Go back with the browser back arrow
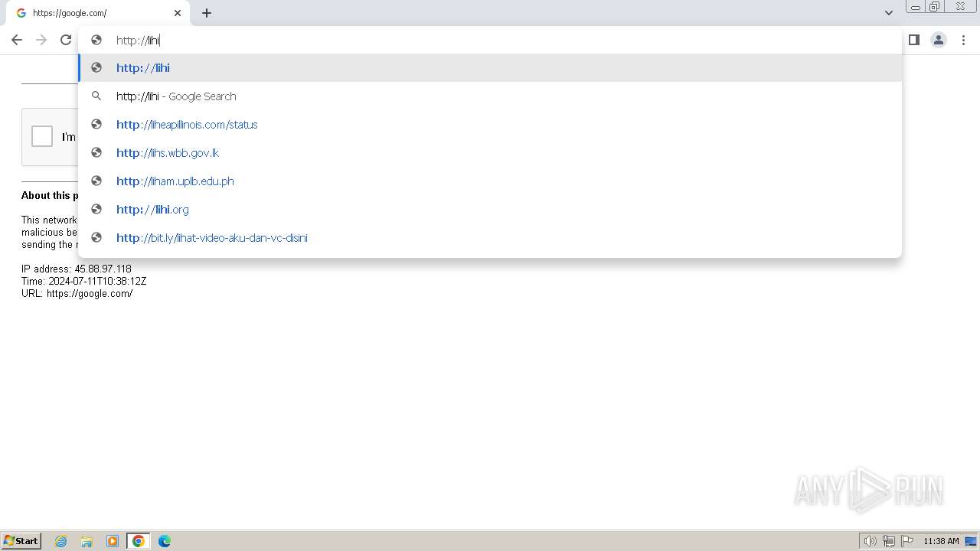Image resolution: width=980 pixels, height=551 pixels. click(17, 40)
